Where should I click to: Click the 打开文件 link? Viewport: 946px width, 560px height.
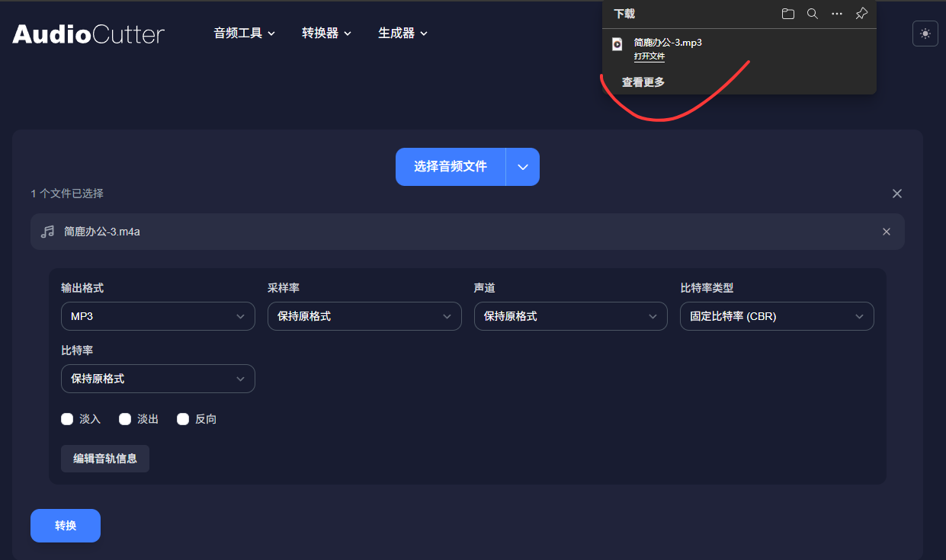coord(649,56)
